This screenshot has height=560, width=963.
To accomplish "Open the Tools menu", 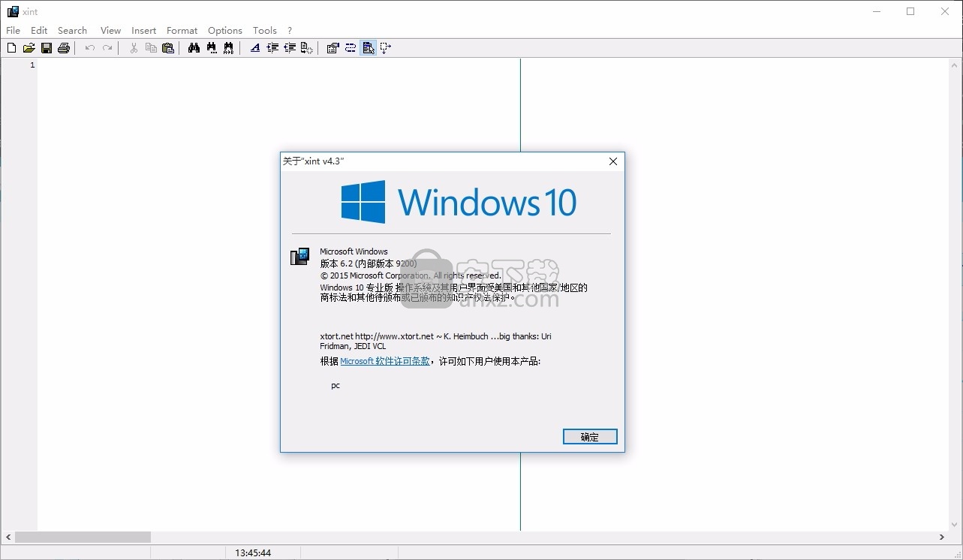I will click(265, 31).
